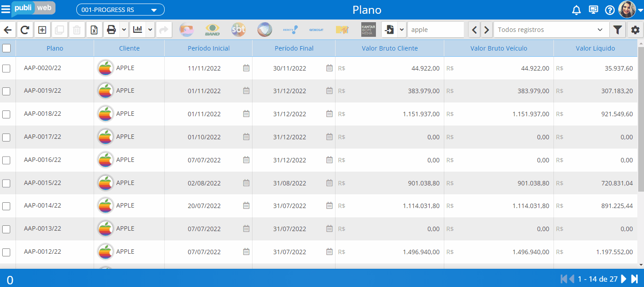
Task: Jump to the first page of results
Action: pyautogui.click(x=564, y=279)
